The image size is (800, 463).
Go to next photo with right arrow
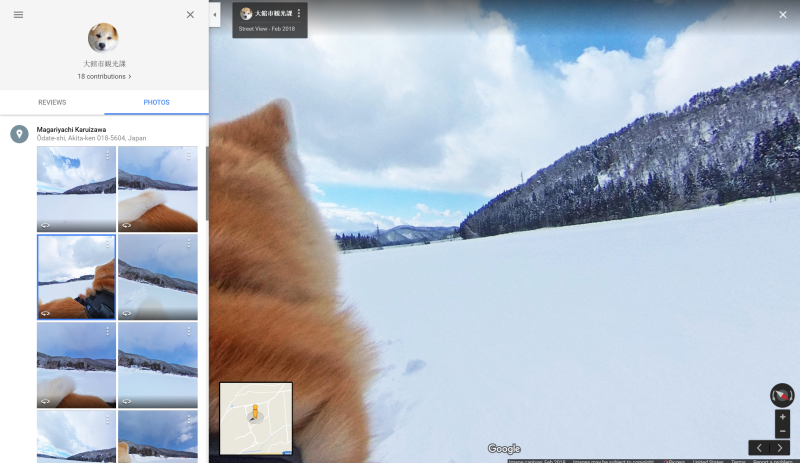780,448
